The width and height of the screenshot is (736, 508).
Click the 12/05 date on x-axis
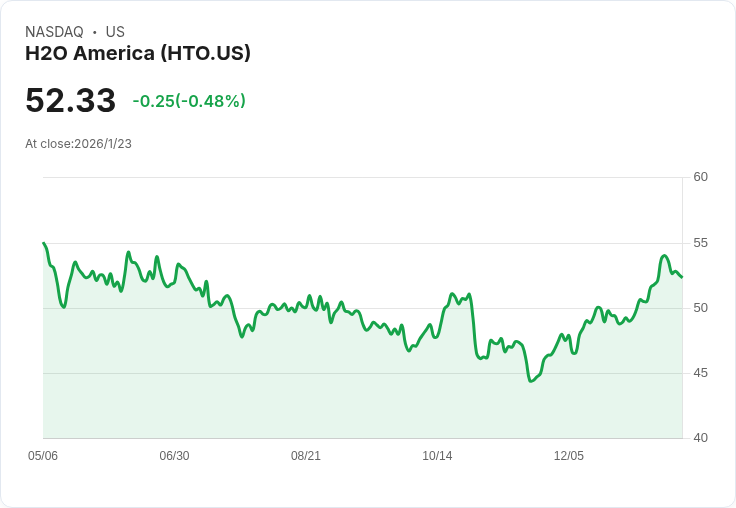569,456
